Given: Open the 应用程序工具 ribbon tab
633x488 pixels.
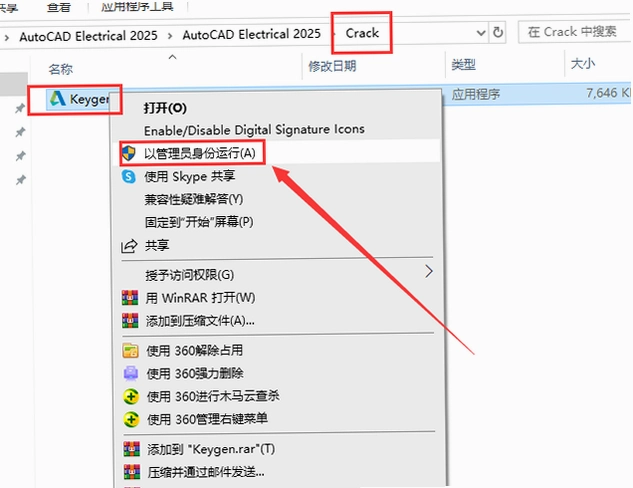Looking at the screenshot, I should click(137, 6).
